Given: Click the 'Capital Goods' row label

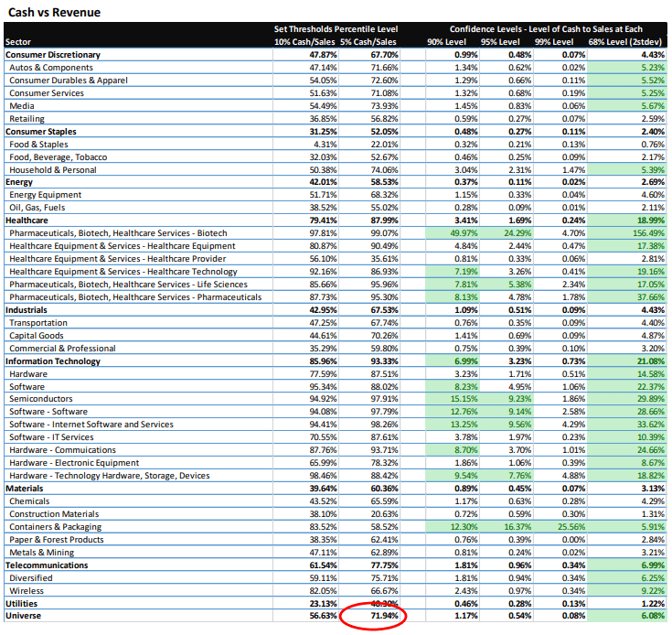Looking at the screenshot, I should 37,336.
